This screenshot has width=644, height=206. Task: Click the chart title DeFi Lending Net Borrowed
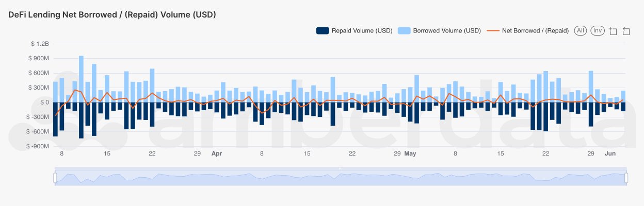(x=112, y=15)
